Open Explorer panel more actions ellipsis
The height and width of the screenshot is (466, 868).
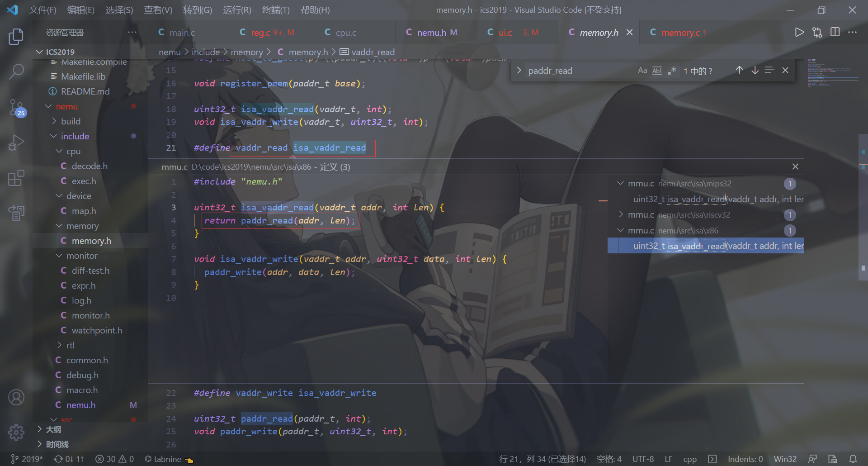coord(132,33)
